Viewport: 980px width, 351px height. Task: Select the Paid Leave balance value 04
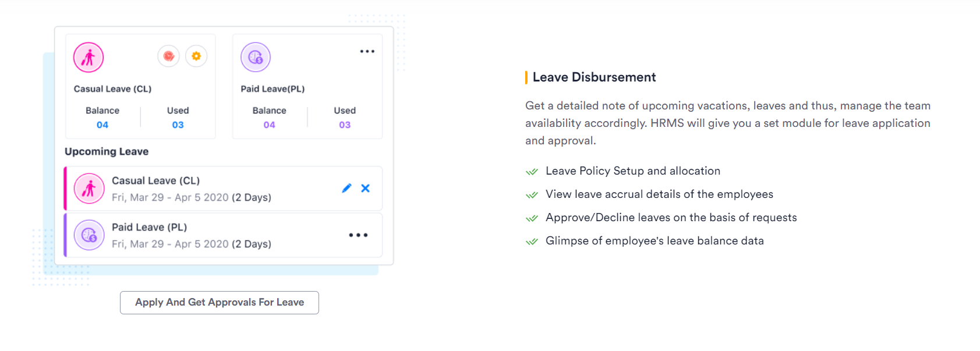point(269,125)
